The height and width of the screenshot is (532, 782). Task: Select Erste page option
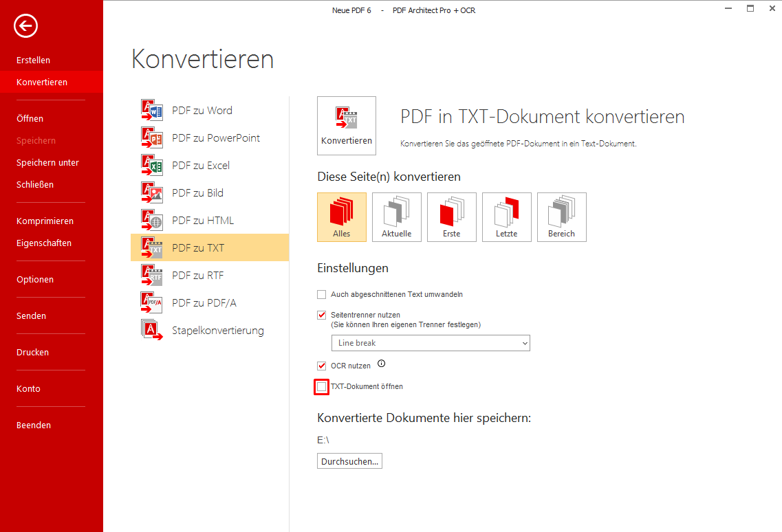451,217
